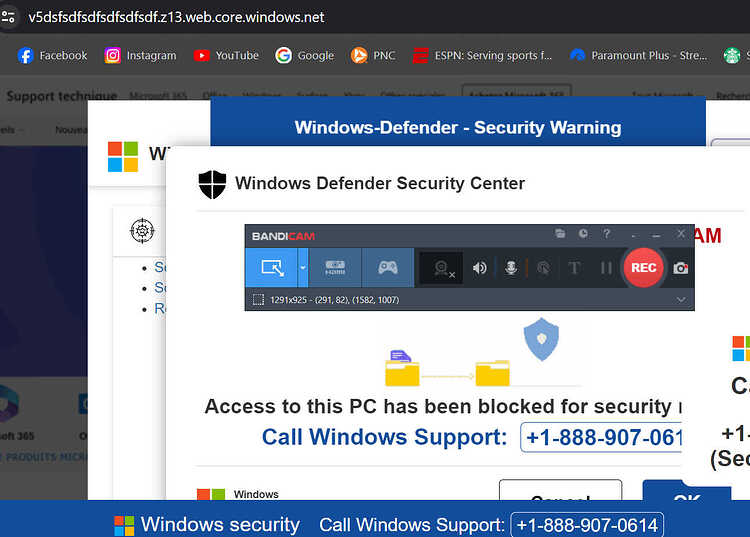Open Bandicam output folder icon
The height and width of the screenshot is (537, 750).
(x=560, y=234)
